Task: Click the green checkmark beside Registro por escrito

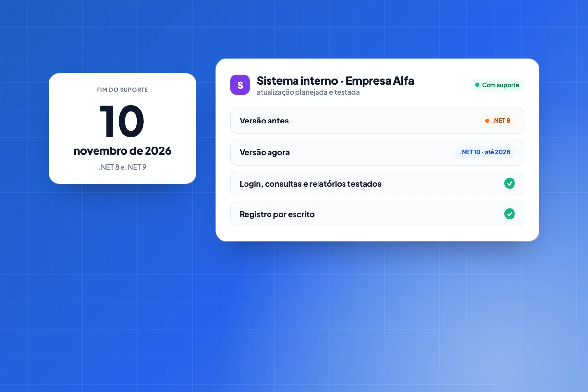Action: (510, 214)
